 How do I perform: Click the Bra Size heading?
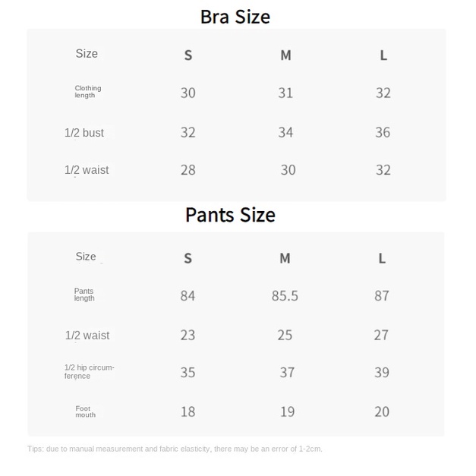pyautogui.click(x=235, y=17)
